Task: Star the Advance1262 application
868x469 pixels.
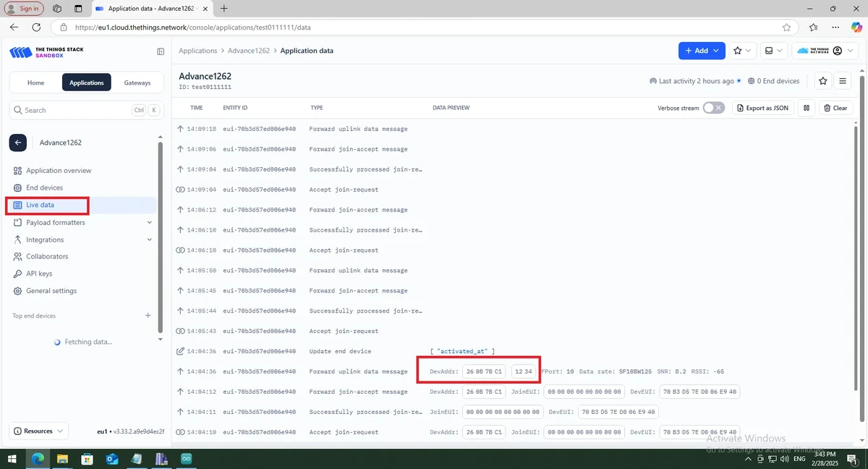Action: pos(822,81)
